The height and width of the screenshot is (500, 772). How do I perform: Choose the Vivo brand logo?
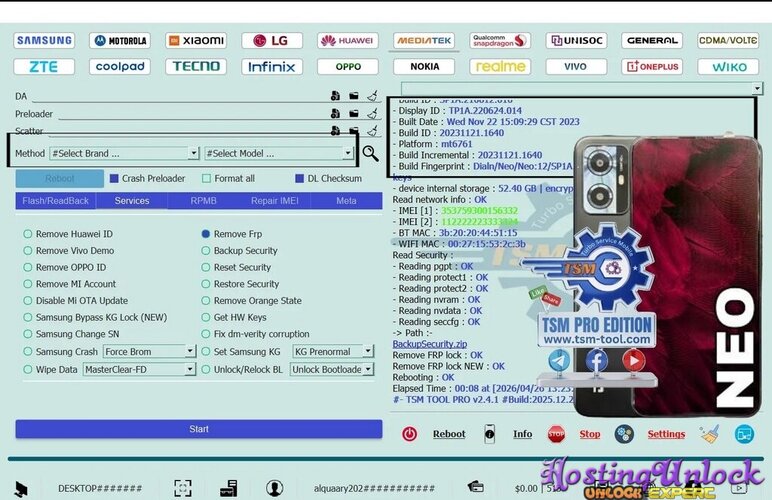tap(576, 66)
